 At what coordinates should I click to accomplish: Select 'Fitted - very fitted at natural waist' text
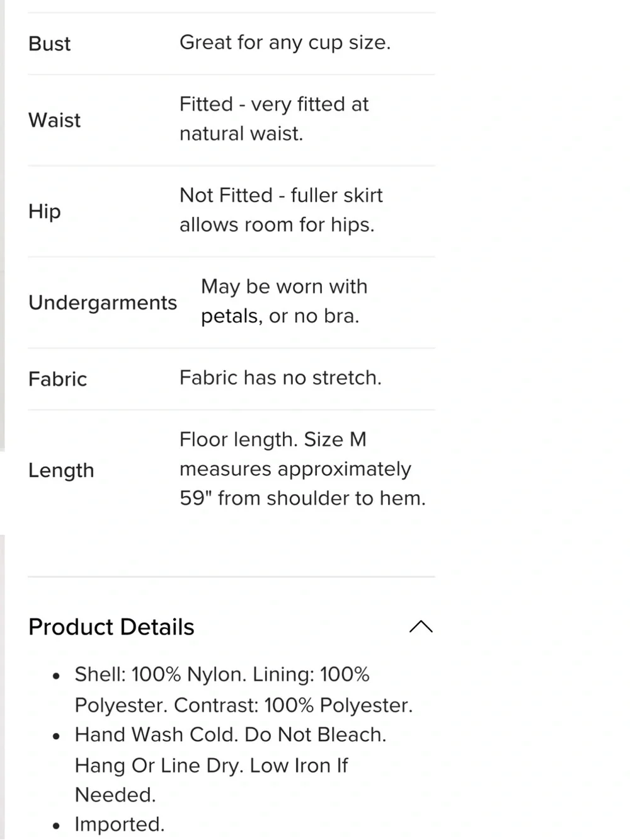point(274,118)
